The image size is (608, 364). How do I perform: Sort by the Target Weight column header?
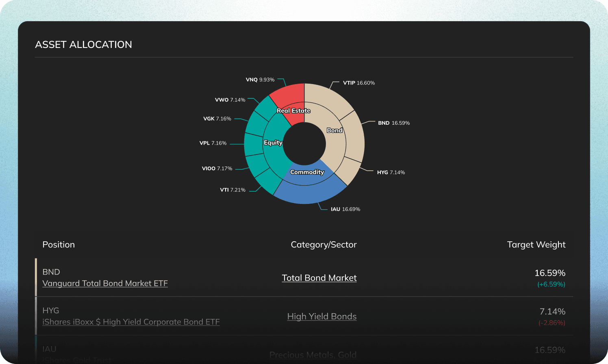coord(536,245)
